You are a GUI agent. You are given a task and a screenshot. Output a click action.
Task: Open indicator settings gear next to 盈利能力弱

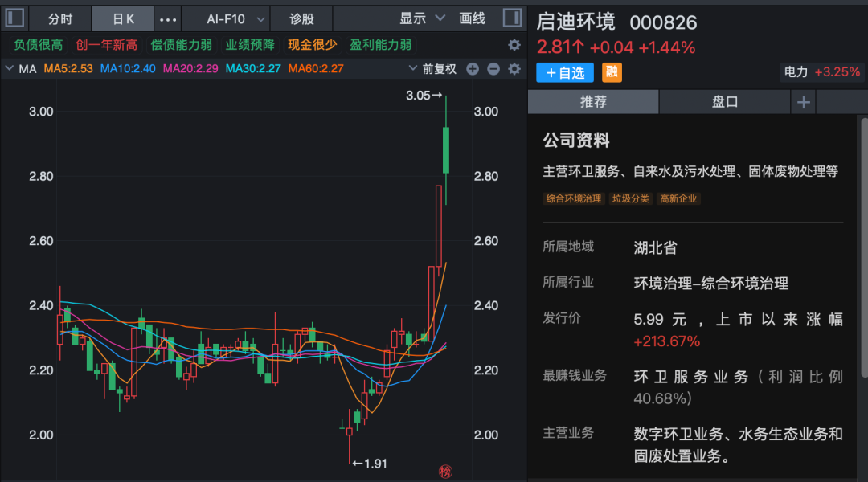(x=514, y=46)
